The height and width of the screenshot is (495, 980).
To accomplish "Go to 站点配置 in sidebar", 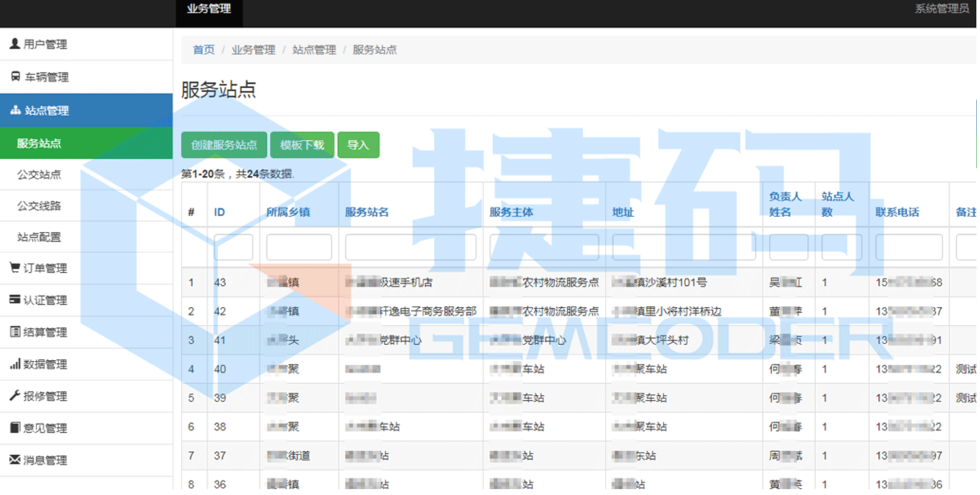I will pyautogui.click(x=39, y=237).
